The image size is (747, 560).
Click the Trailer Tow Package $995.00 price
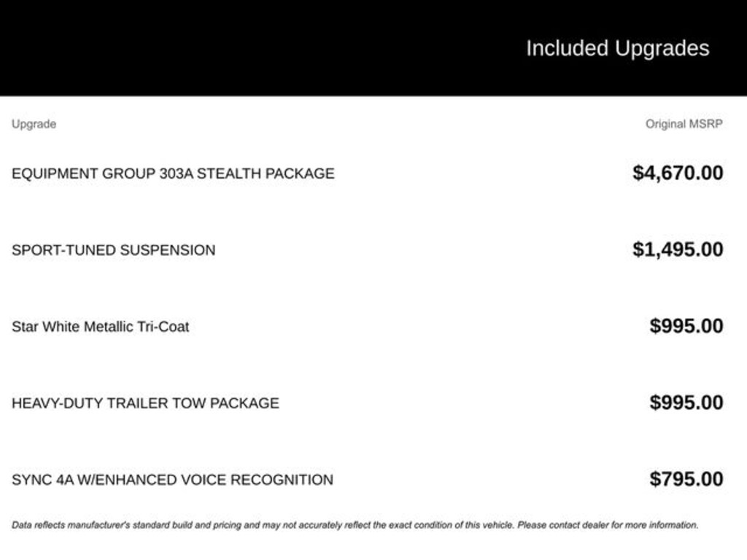tap(686, 402)
